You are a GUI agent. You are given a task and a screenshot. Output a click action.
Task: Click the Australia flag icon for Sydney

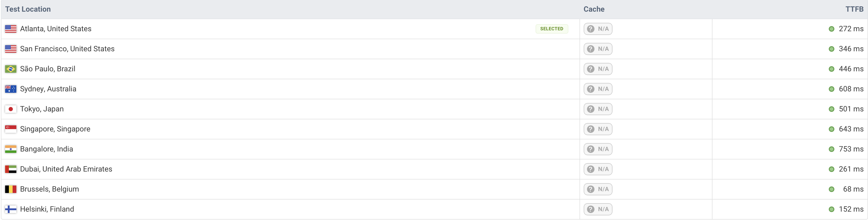pos(11,89)
